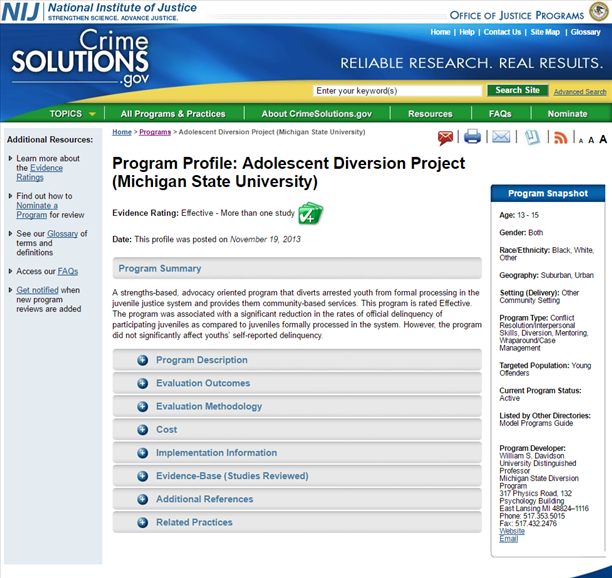Click the Program Summary section header

point(297,268)
